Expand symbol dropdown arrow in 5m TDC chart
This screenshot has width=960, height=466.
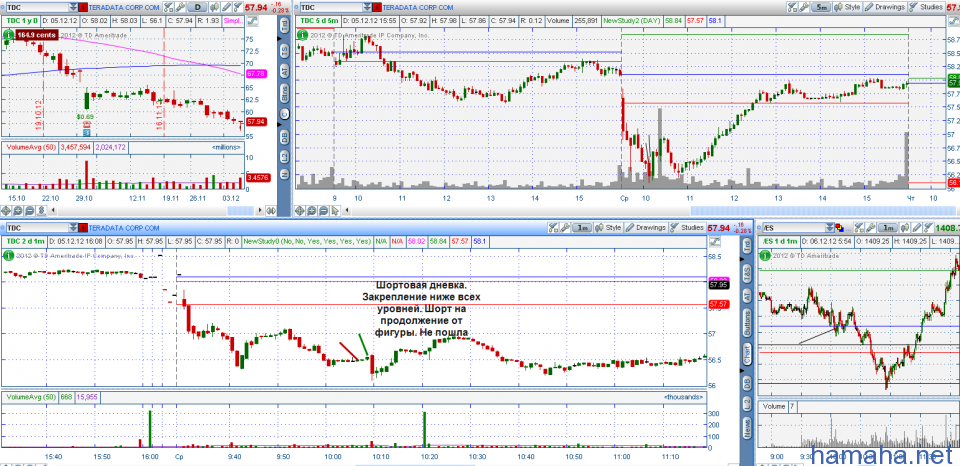pyautogui.click(x=367, y=7)
